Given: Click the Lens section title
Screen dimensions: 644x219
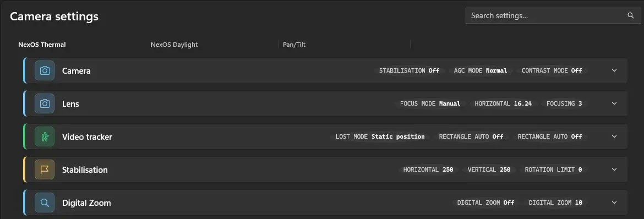Looking at the screenshot, I should pyautogui.click(x=70, y=103).
